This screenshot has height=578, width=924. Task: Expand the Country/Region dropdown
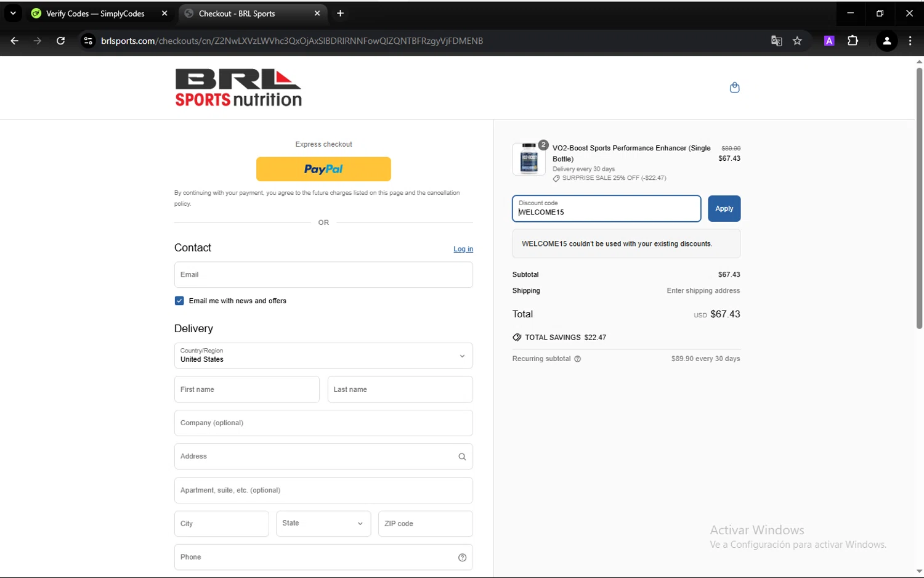point(323,356)
